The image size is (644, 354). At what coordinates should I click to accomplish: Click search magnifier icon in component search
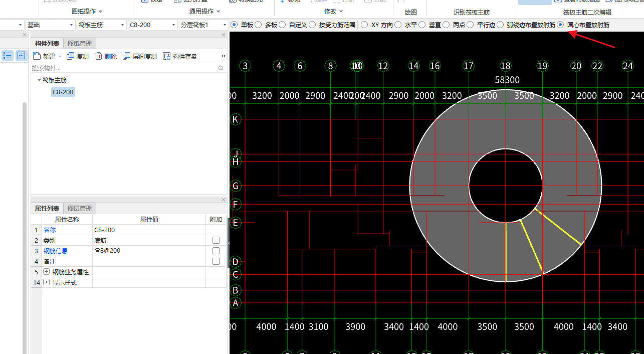tap(221, 68)
